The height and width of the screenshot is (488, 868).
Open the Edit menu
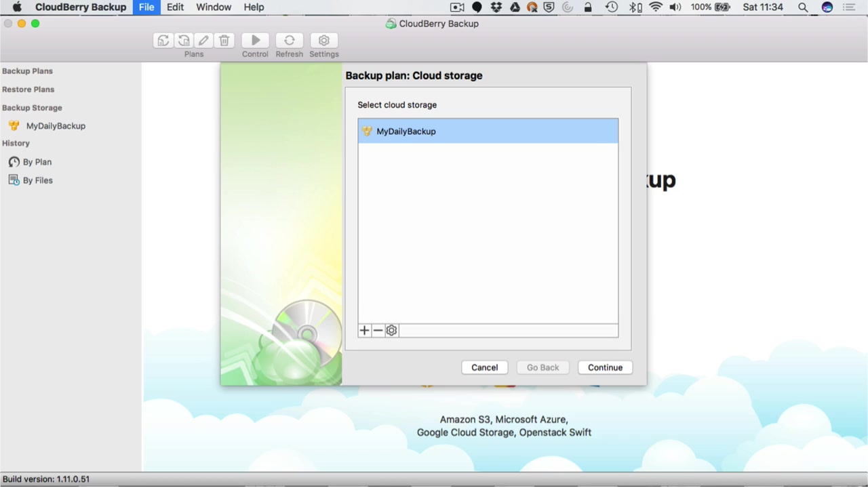click(175, 7)
